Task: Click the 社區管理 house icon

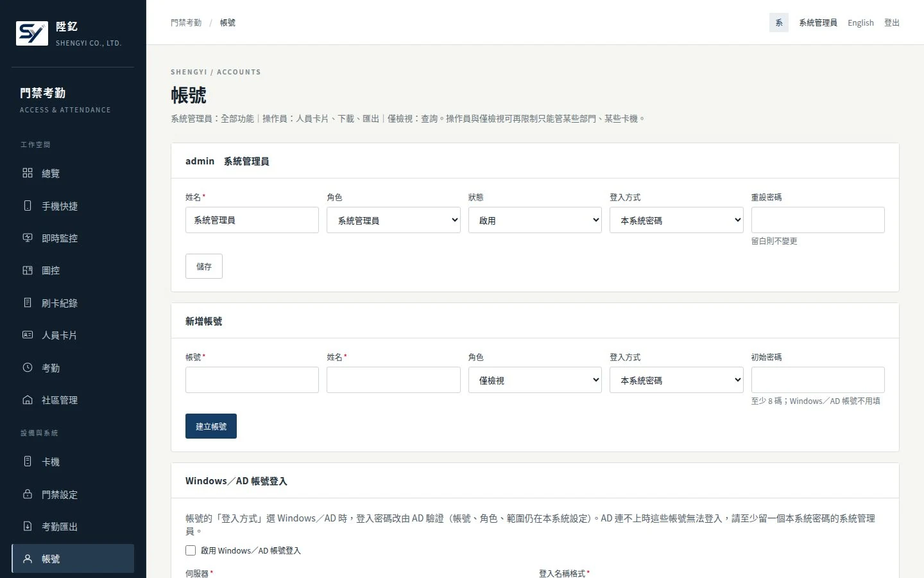Action: click(x=28, y=399)
